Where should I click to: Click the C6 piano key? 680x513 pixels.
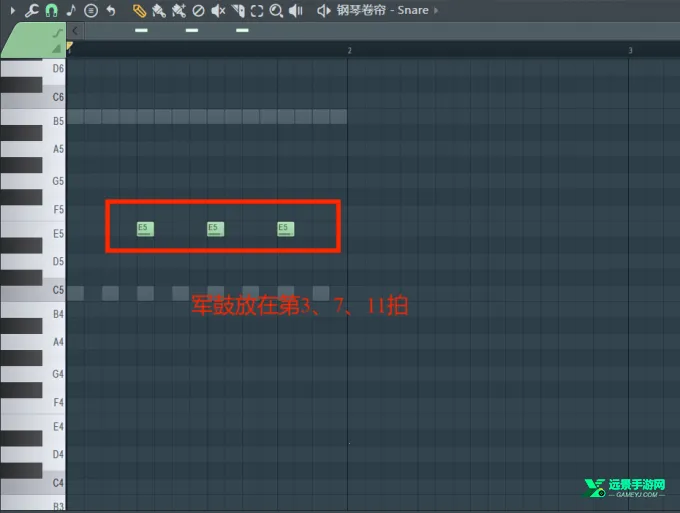33,97
